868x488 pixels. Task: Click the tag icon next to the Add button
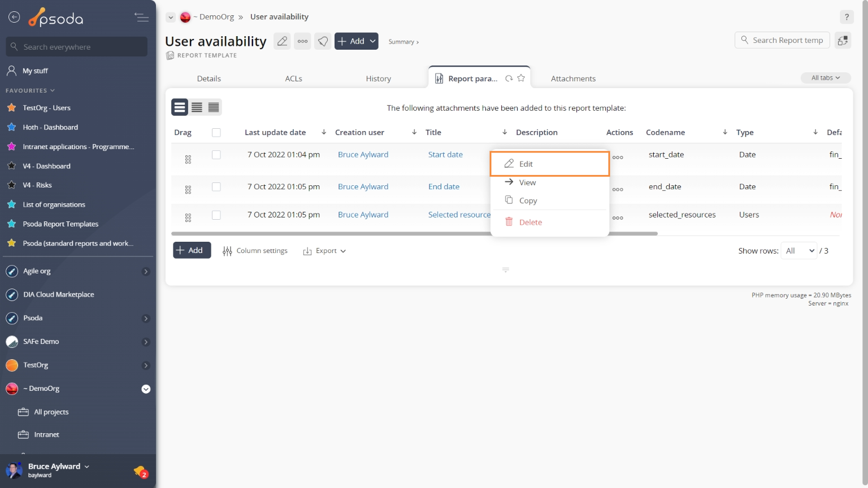coord(323,41)
